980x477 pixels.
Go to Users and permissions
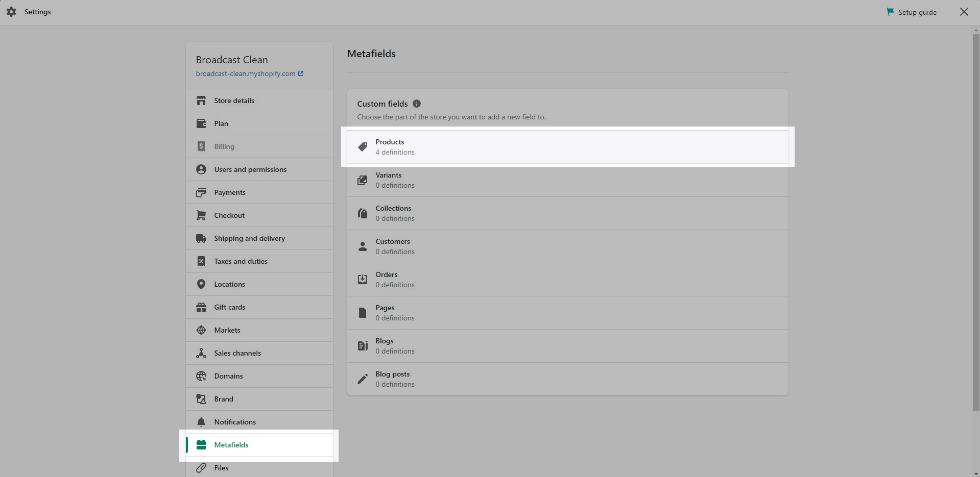click(x=250, y=169)
